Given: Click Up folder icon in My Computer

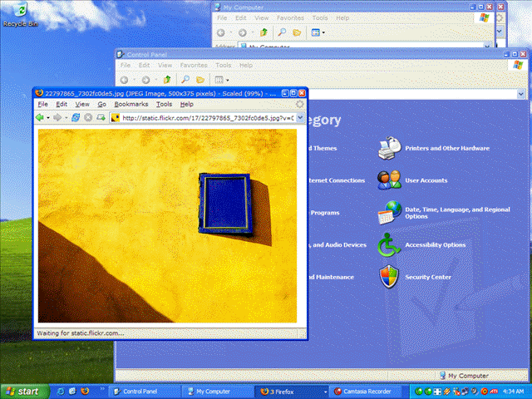Looking at the screenshot, I should (264, 32).
